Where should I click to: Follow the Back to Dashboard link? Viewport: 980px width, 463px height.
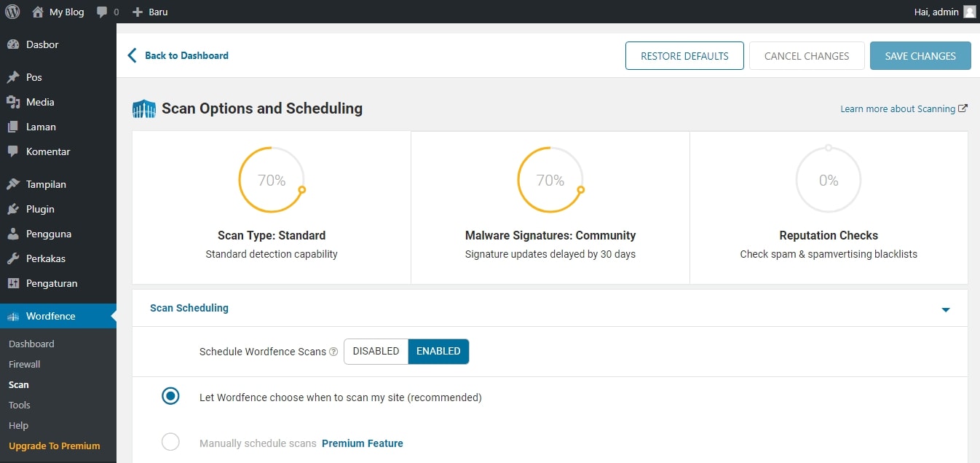[x=186, y=55]
